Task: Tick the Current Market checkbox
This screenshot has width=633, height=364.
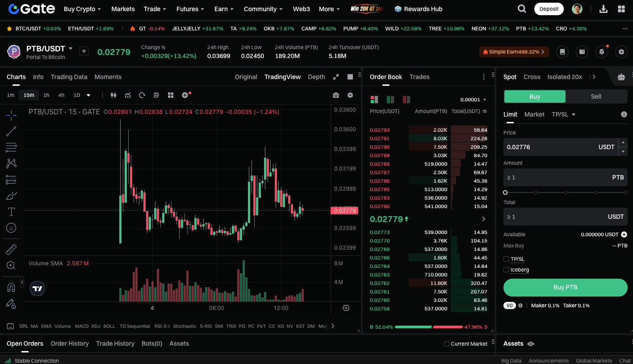Action: 447,344
